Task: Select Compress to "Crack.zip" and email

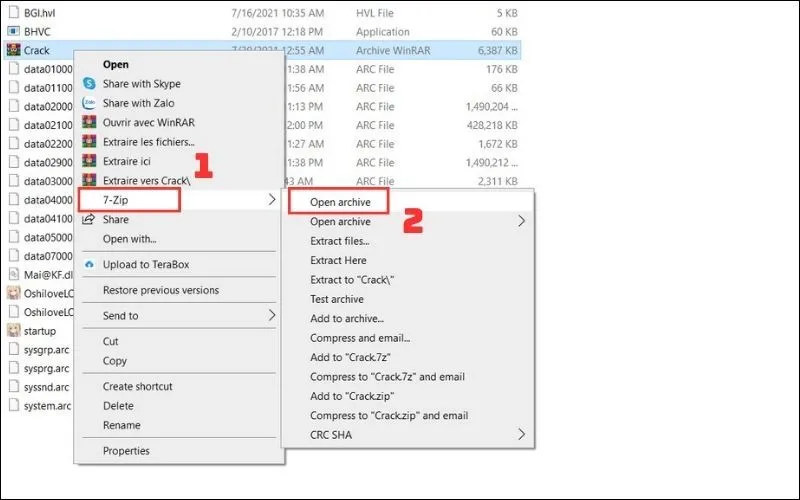Action: coord(389,415)
